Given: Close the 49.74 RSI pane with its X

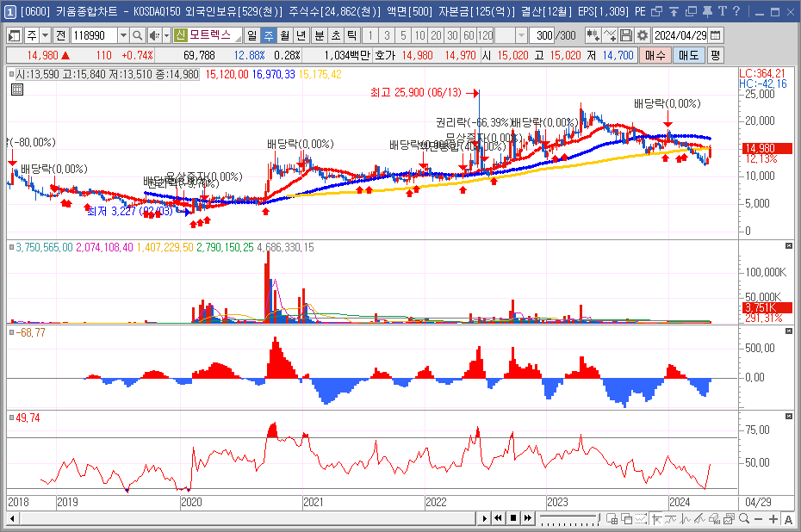Looking at the screenshot, I should pyautogui.click(x=788, y=417).
